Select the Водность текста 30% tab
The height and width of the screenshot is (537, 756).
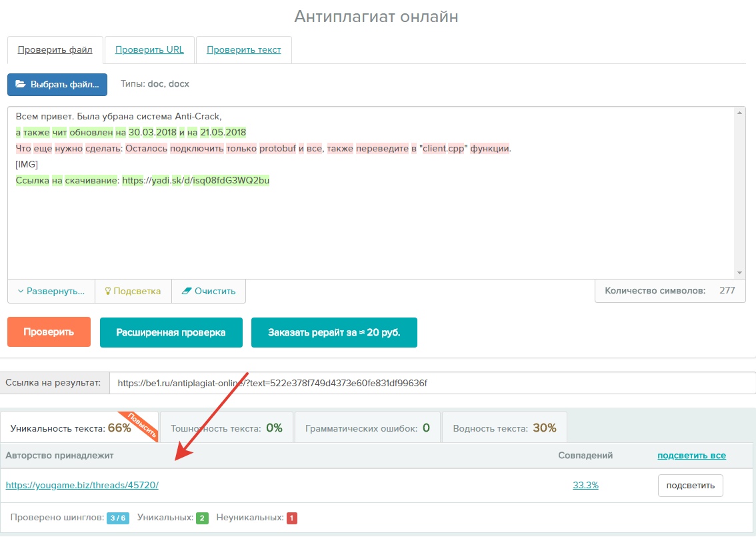504,428
